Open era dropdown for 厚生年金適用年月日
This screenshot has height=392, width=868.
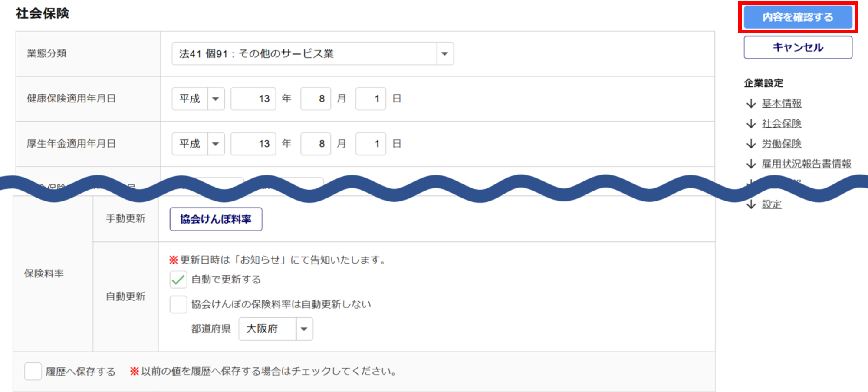click(216, 144)
